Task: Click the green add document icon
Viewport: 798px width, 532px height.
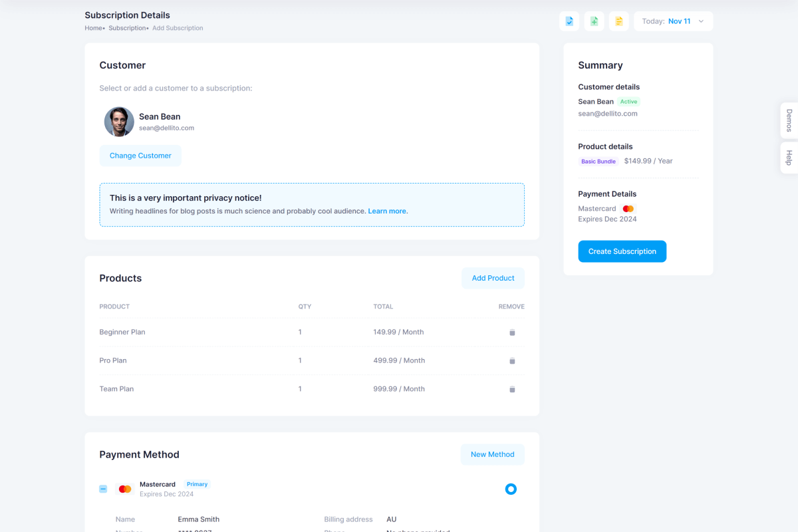Action: coord(594,21)
